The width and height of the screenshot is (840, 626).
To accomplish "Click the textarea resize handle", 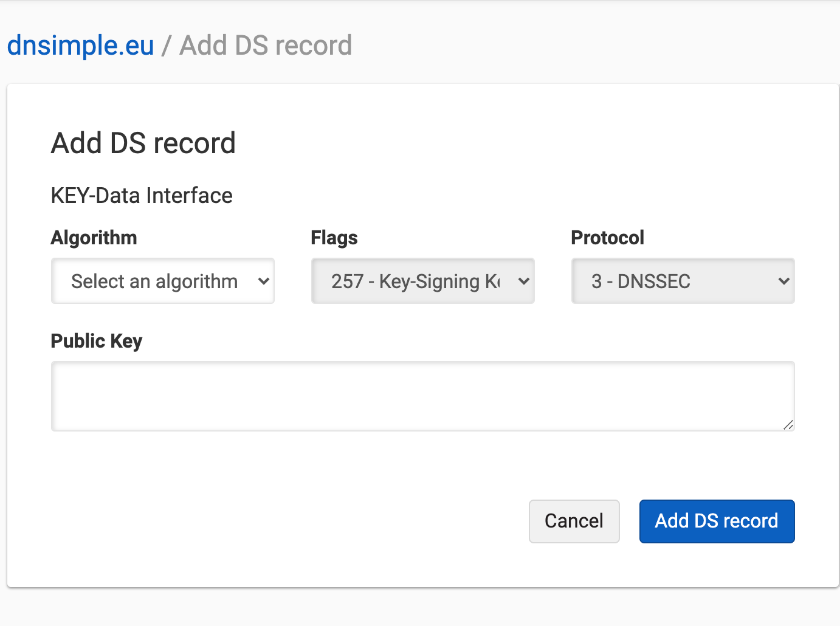I will (x=789, y=426).
